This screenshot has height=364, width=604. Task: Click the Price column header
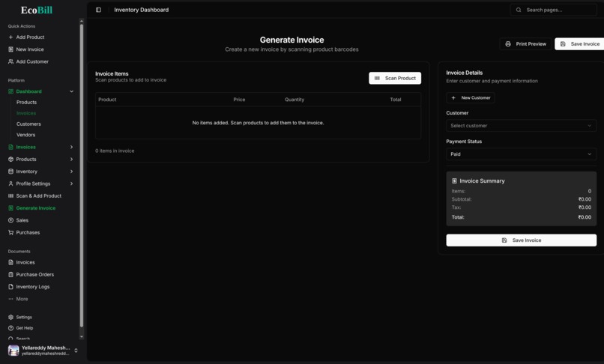click(239, 100)
